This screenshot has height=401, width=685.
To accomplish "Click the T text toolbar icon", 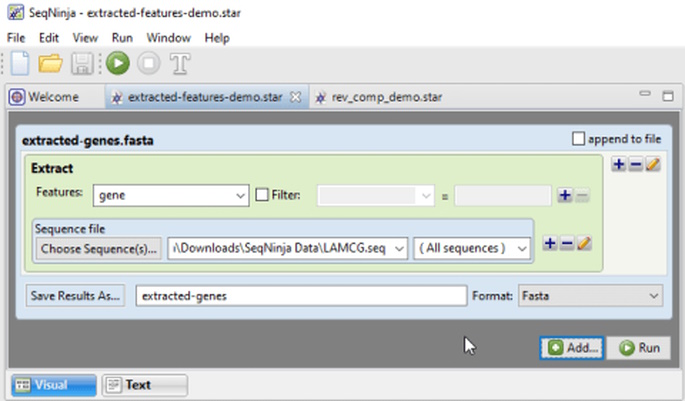I will (x=180, y=64).
